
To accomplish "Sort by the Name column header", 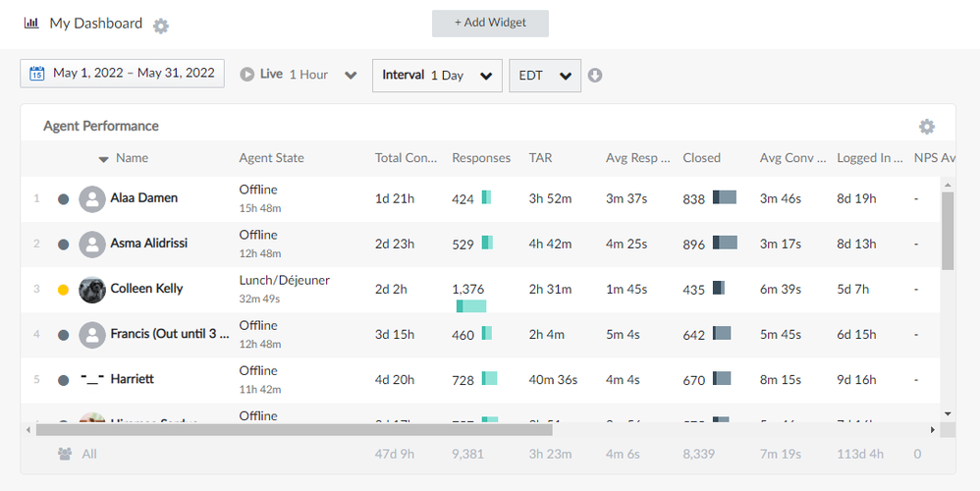I will pos(132,158).
